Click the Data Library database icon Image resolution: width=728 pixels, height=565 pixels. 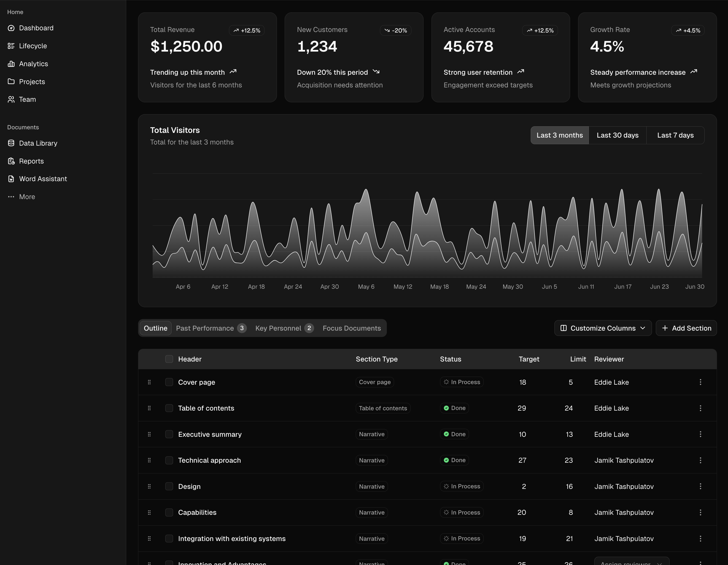[11, 143]
